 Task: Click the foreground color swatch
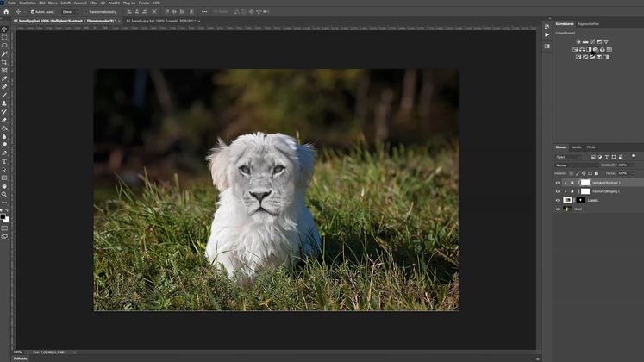point(3,216)
